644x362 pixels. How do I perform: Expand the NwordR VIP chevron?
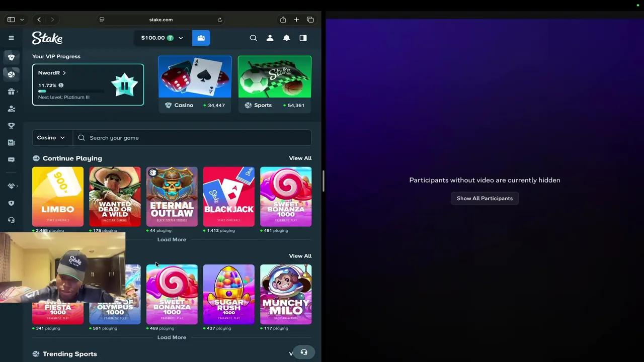(64, 73)
